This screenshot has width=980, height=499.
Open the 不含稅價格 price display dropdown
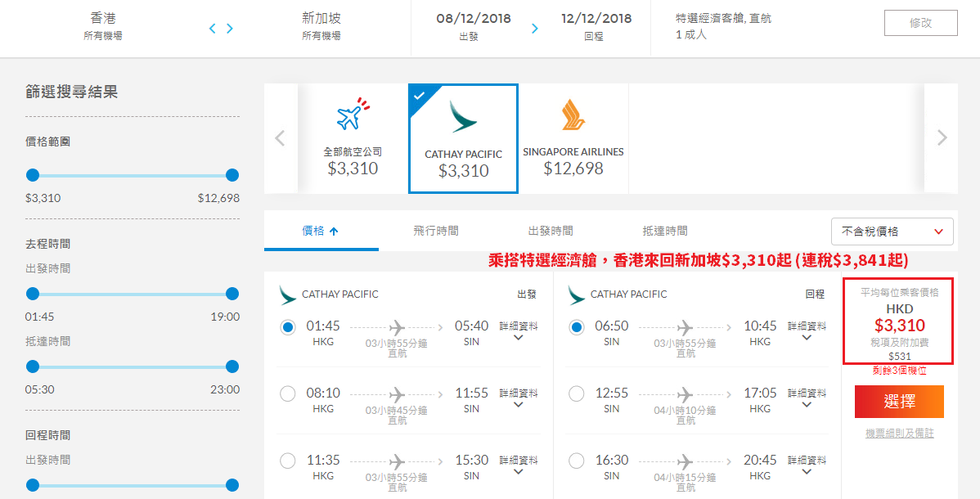(x=892, y=232)
